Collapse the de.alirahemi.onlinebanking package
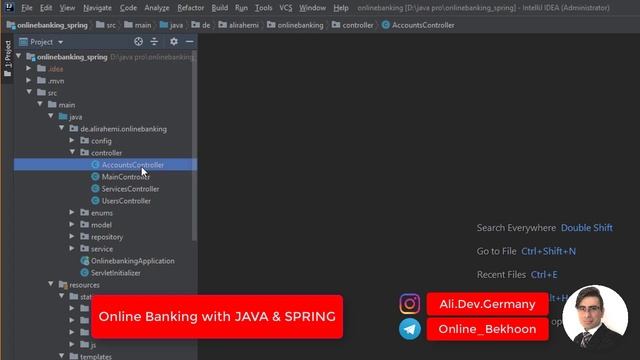Image resolution: width=640 pixels, height=360 pixels. point(62,128)
